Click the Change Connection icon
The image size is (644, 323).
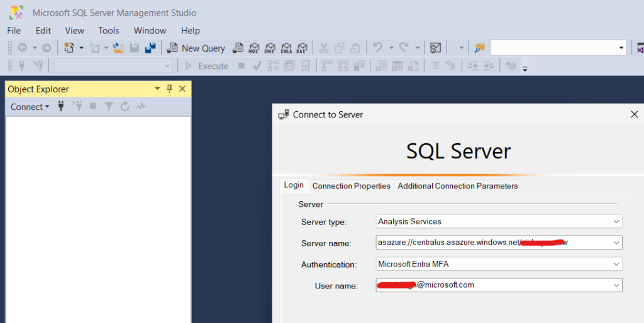38,65
